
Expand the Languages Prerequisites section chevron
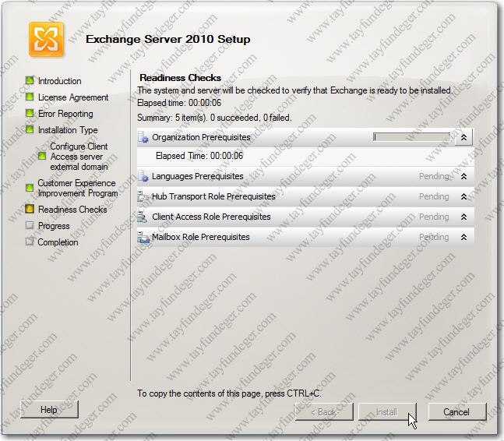pyautogui.click(x=463, y=176)
